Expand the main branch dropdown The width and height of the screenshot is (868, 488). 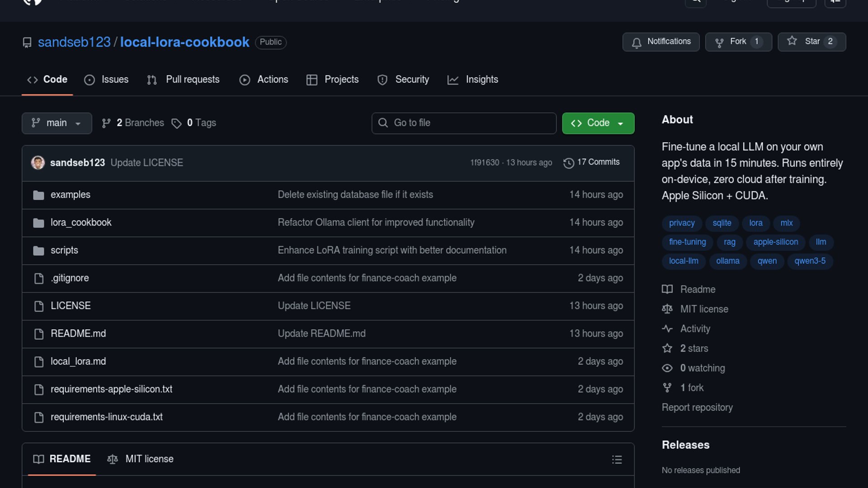point(57,123)
